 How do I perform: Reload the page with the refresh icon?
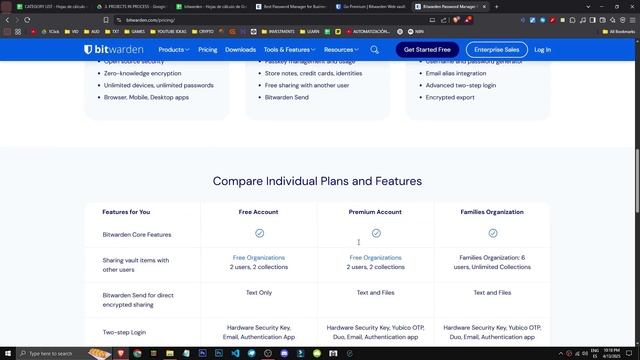pyautogui.click(x=27, y=20)
